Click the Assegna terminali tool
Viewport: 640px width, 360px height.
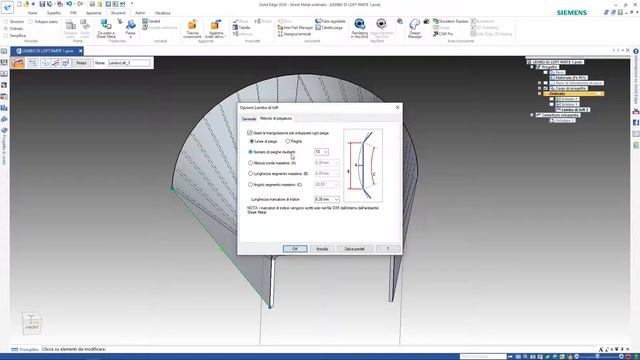294,34
